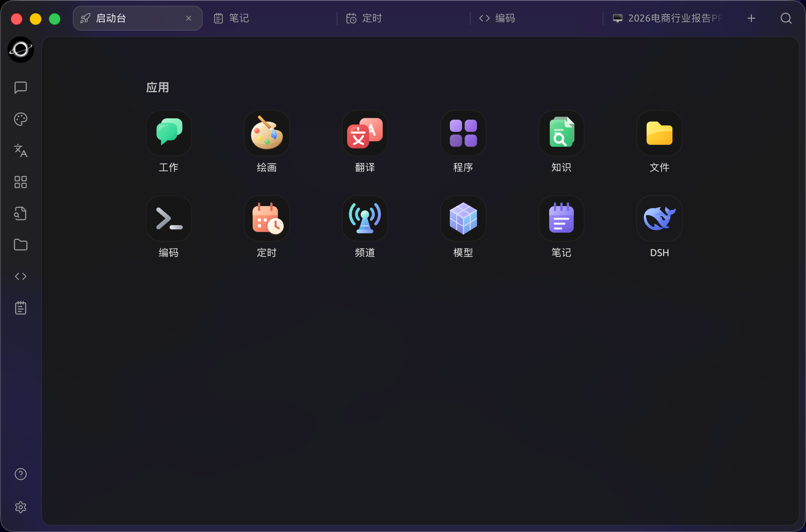
Task: Open the 笔记 notepad app icon
Action: tap(561, 218)
